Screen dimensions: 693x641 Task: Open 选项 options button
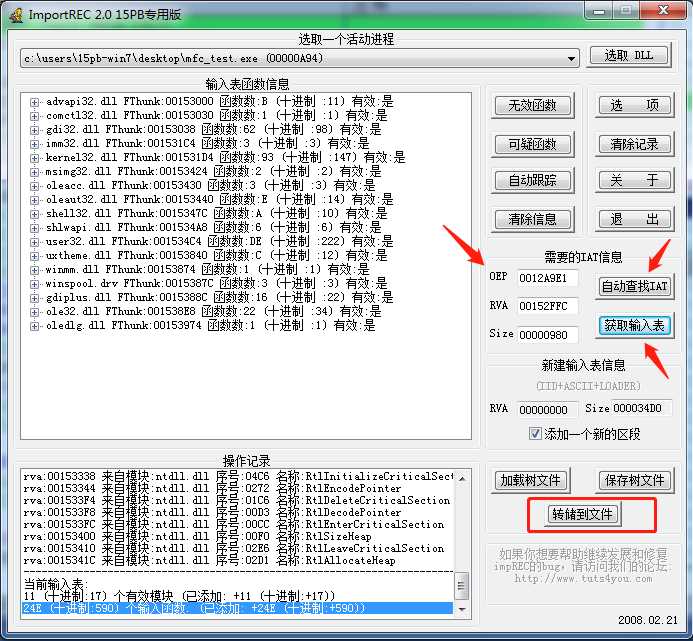click(x=635, y=105)
